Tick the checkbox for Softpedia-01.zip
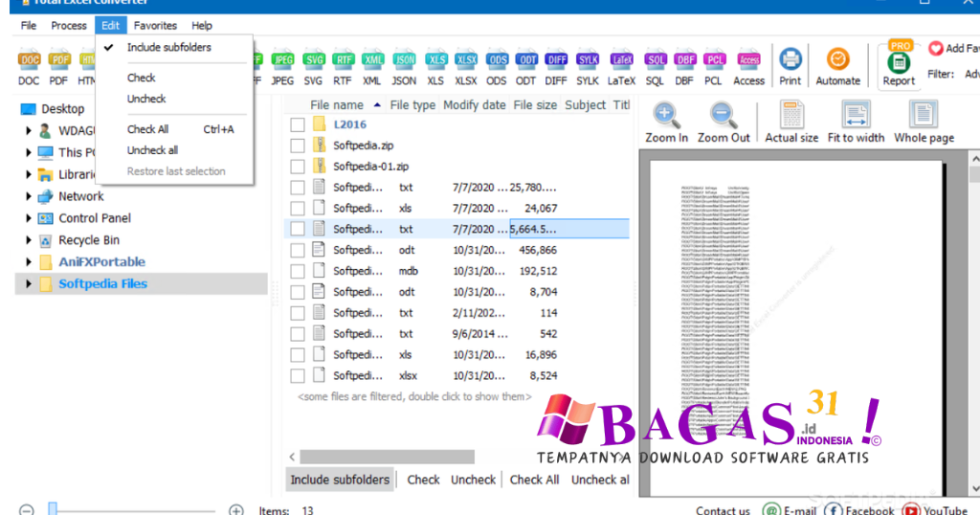 pos(298,167)
